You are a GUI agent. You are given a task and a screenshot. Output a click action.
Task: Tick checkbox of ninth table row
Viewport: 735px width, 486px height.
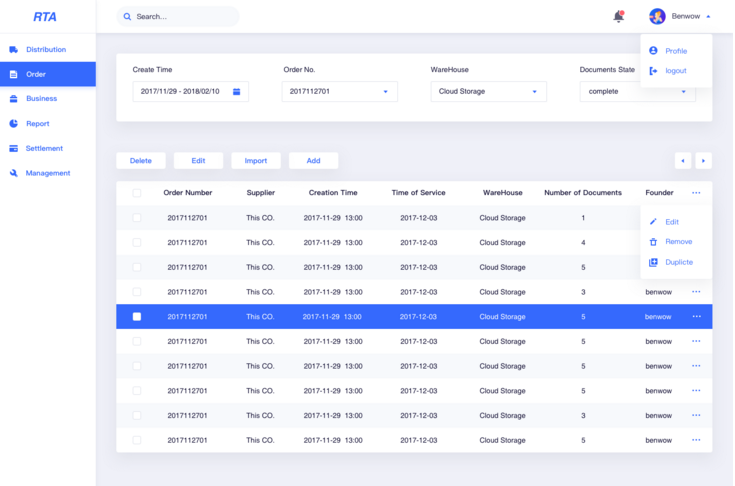pyautogui.click(x=137, y=415)
